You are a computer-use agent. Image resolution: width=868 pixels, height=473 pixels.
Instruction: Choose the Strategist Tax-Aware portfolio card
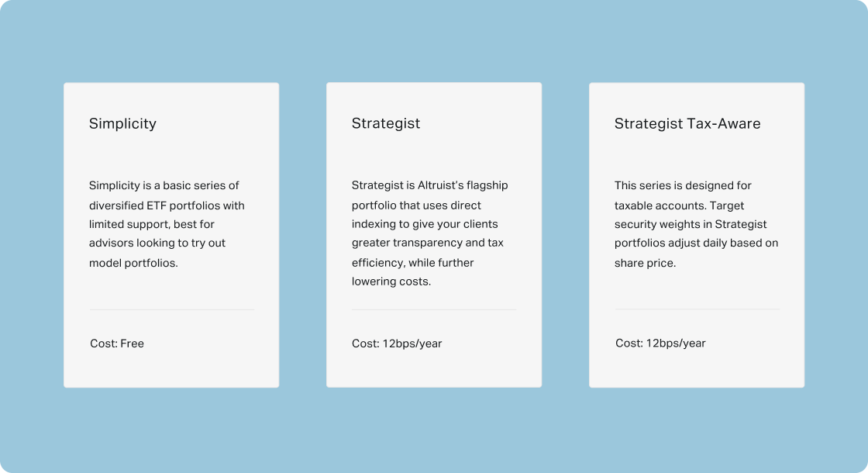point(697,235)
